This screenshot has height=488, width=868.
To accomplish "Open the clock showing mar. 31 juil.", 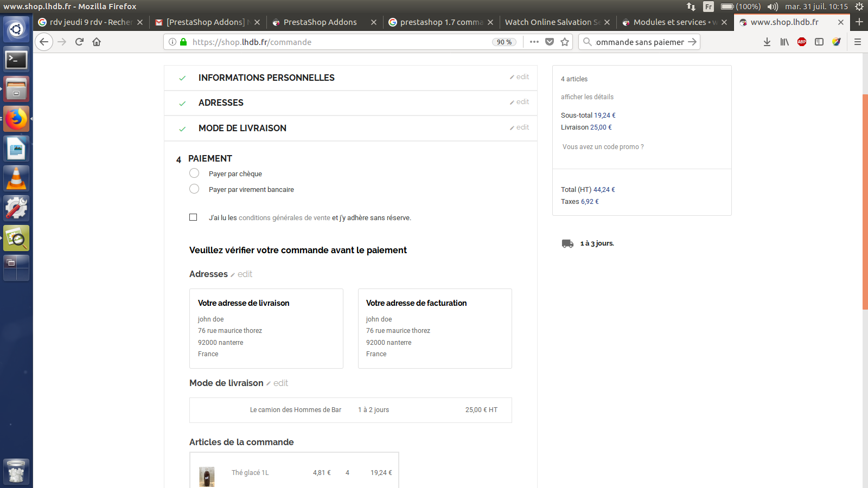I will [x=816, y=7].
